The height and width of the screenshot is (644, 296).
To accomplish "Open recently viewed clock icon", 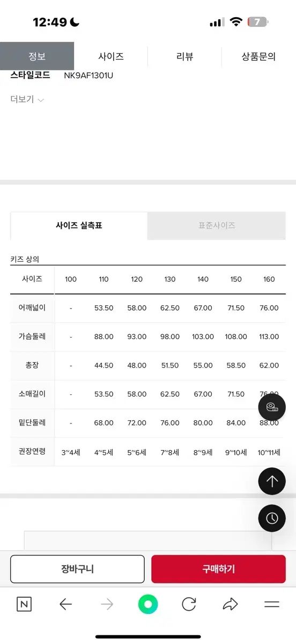I will (272, 518).
